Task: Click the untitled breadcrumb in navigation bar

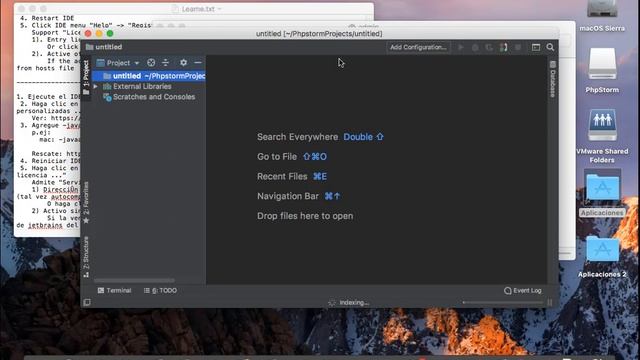Action: 109,47
